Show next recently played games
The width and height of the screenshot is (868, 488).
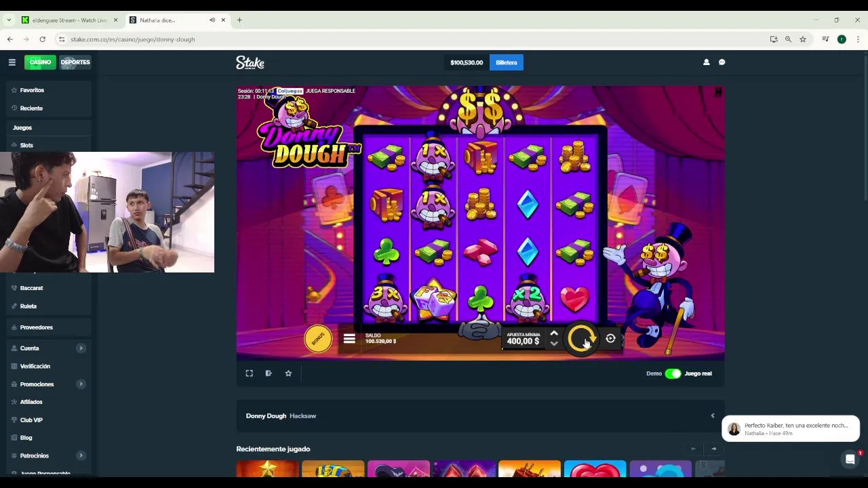coord(713,449)
